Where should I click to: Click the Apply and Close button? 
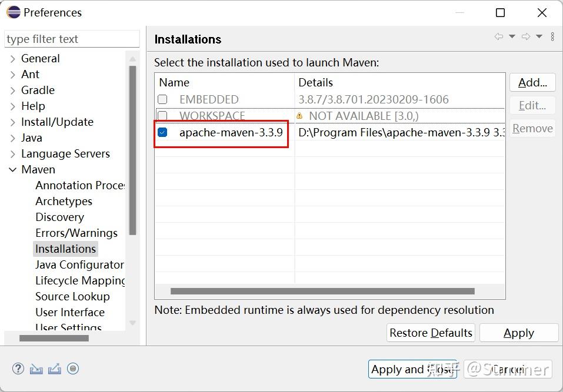(x=412, y=369)
